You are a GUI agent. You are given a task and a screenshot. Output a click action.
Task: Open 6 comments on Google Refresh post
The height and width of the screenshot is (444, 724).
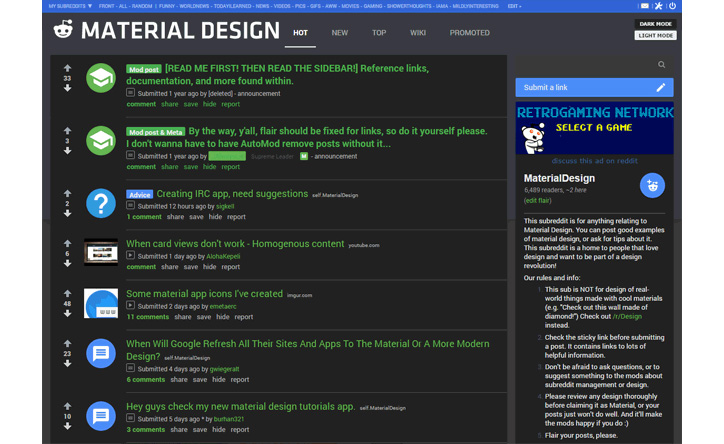coord(146,380)
